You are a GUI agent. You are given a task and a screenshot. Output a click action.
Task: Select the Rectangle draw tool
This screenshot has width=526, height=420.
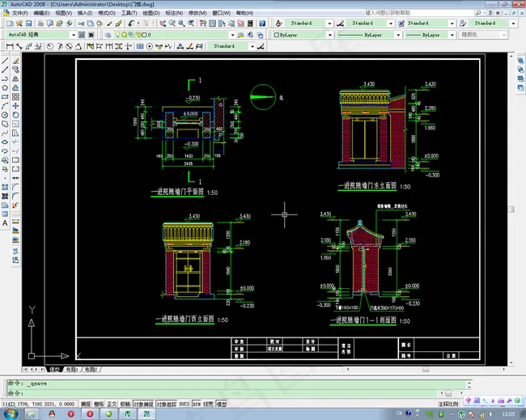[5, 97]
